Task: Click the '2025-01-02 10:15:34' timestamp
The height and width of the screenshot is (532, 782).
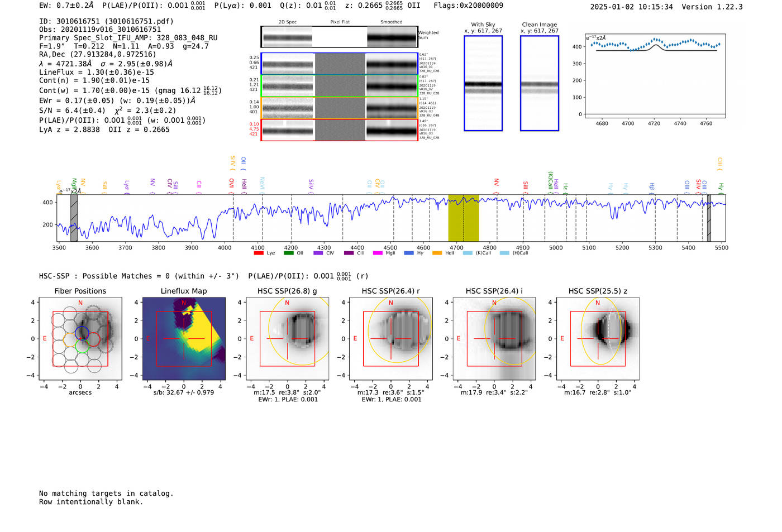Action: click(632, 7)
